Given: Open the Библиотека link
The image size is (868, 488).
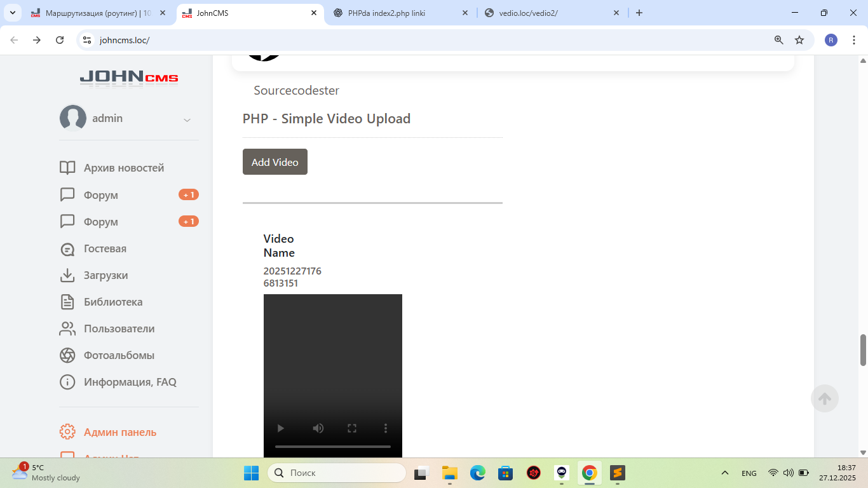Looking at the screenshot, I should (113, 302).
